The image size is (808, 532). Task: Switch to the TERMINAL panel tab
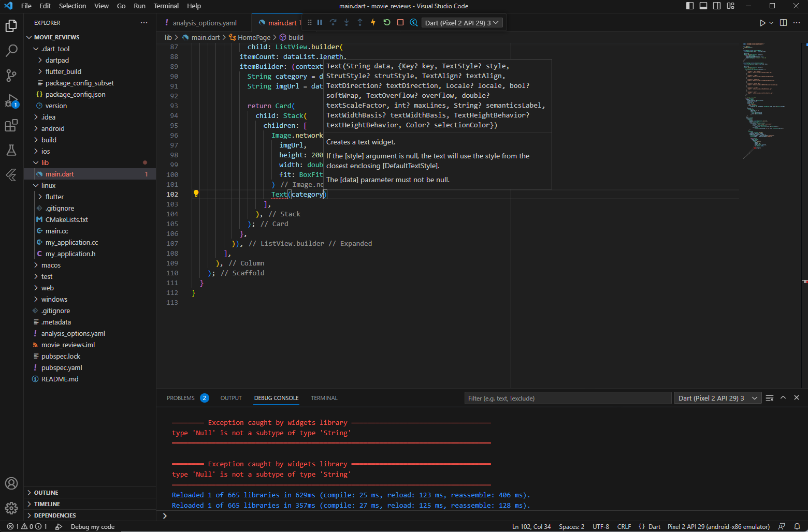[x=324, y=398]
